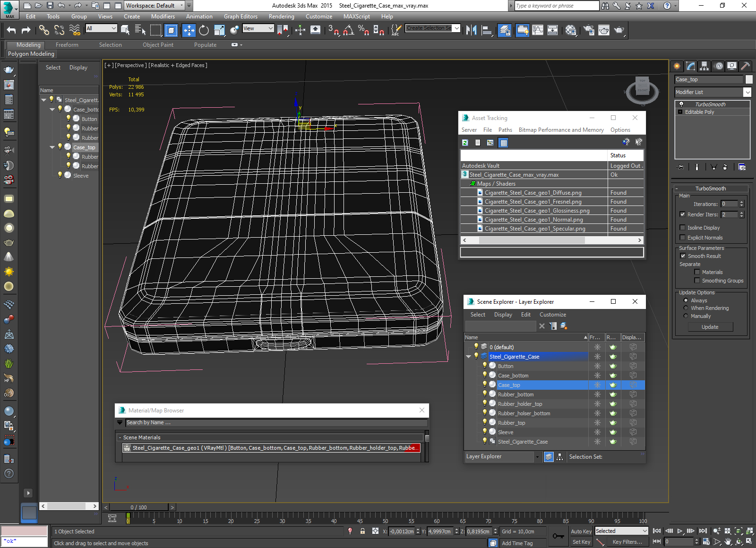Click the Select and Link tool
The width and height of the screenshot is (756, 548).
pyautogui.click(x=44, y=30)
